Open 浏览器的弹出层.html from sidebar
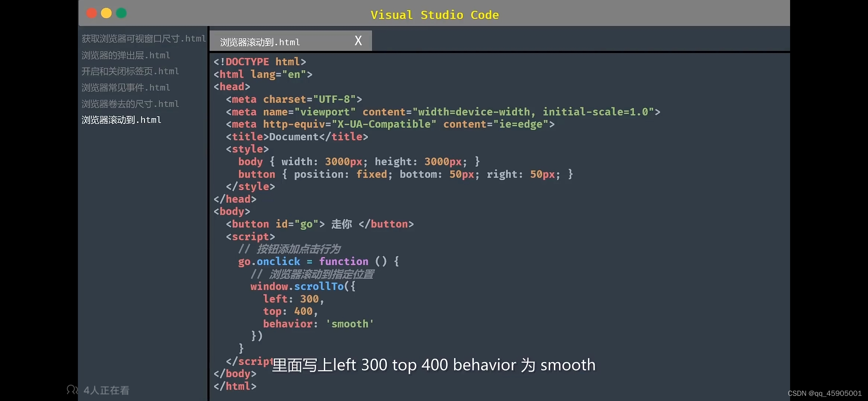The height and width of the screenshot is (401, 868). 126,55
